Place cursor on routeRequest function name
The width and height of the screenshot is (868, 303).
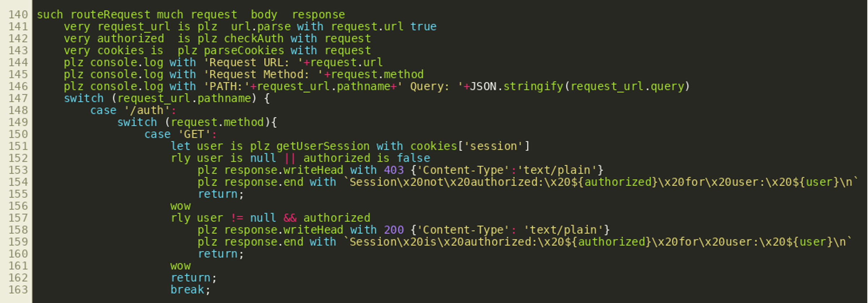pos(110,15)
